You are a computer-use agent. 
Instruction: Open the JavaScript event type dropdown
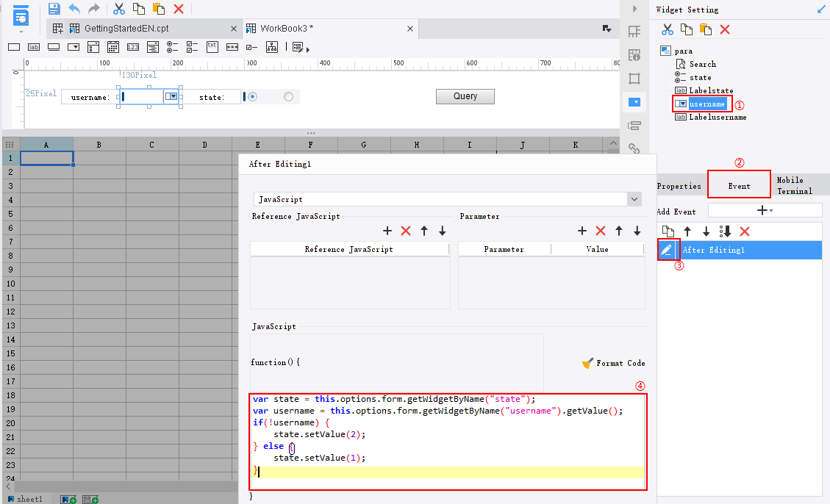tap(634, 199)
